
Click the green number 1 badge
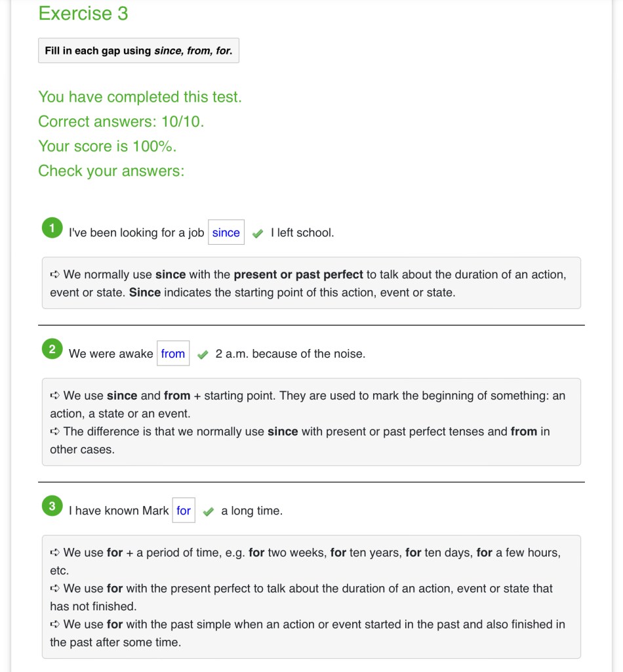pos(52,228)
